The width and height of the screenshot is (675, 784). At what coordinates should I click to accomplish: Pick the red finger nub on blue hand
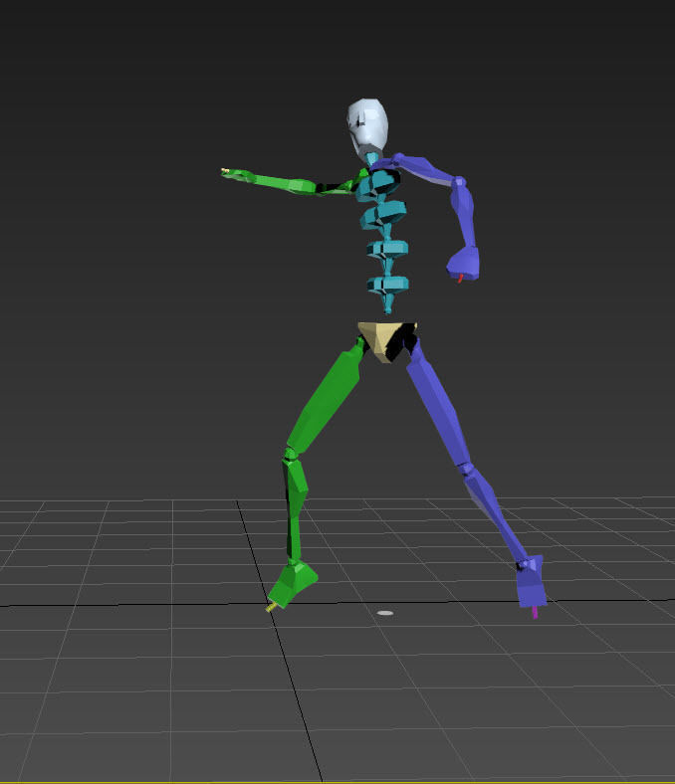click(x=460, y=279)
